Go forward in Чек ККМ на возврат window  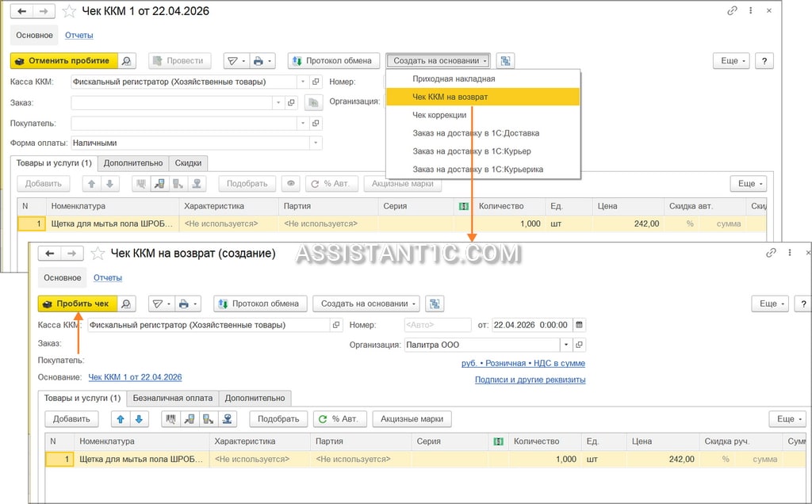[72, 253]
